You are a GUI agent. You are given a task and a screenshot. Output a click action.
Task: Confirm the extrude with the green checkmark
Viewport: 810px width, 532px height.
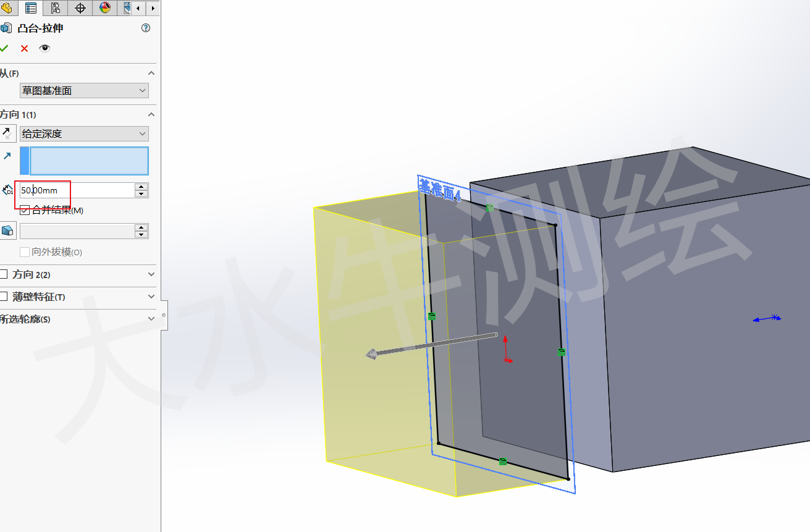click(5, 48)
